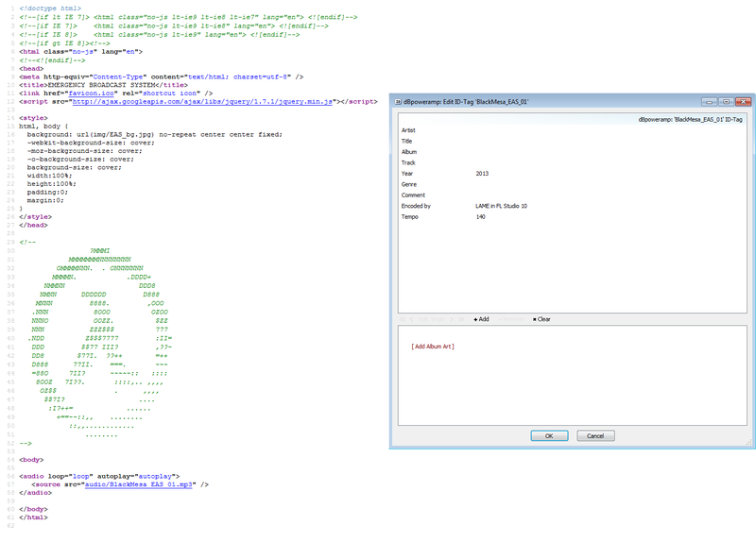Click the dBpoweramp title bar icon
The height and width of the screenshot is (542, 756).
click(398, 102)
